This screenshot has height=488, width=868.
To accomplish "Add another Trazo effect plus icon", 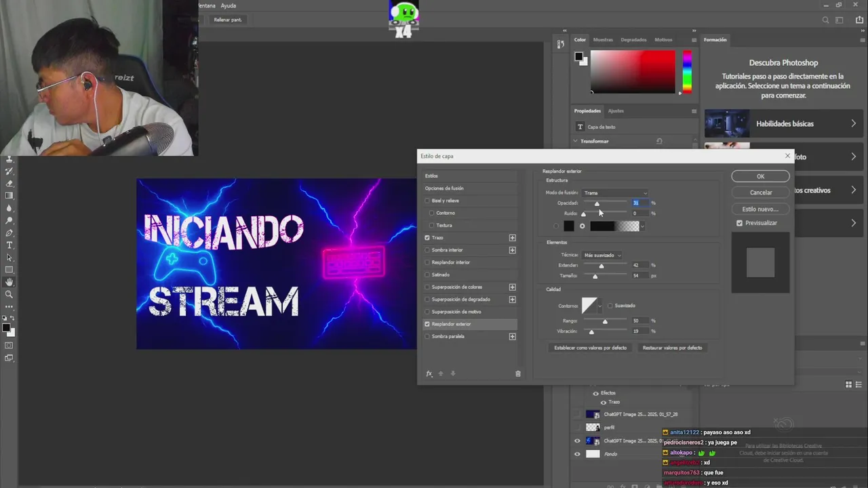I will [x=512, y=238].
